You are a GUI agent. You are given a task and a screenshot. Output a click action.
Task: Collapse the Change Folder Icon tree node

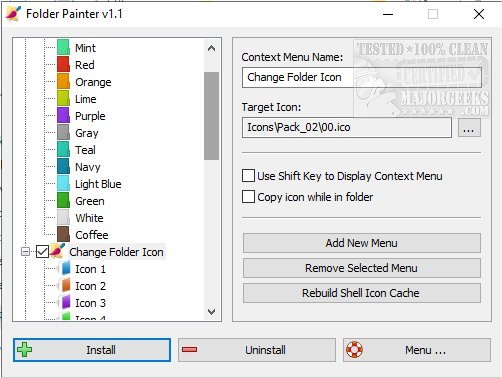tap(25, 252)
